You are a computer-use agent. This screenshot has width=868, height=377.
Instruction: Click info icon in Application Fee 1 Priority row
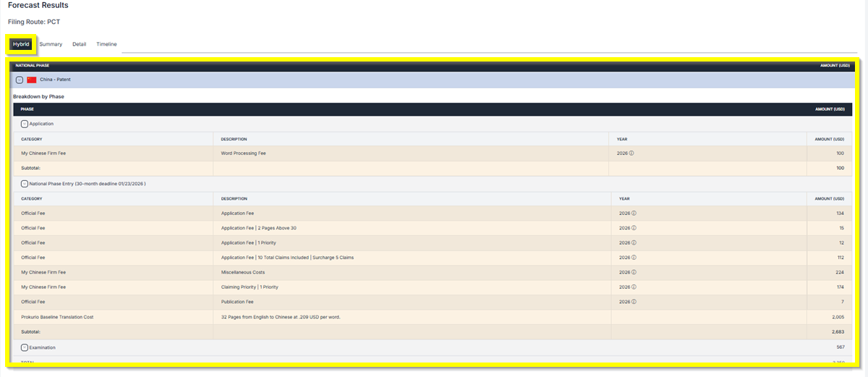632,242
